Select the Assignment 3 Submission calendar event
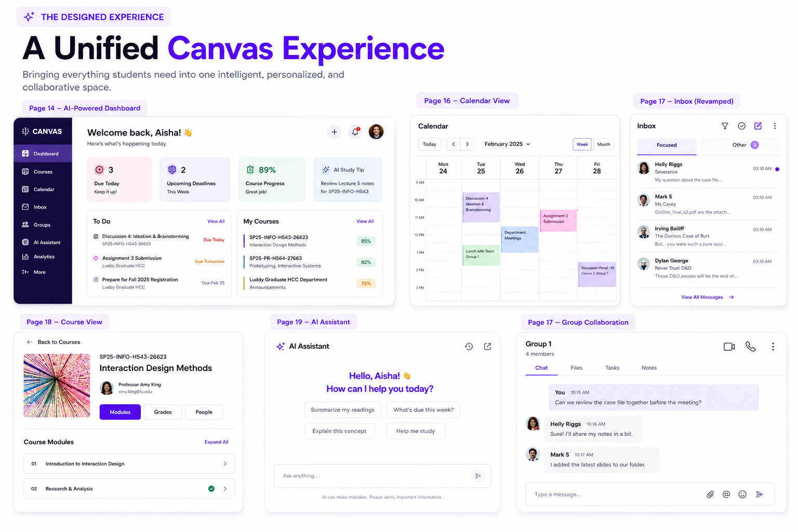Screen dimensions: 798x532 (558, 220)
